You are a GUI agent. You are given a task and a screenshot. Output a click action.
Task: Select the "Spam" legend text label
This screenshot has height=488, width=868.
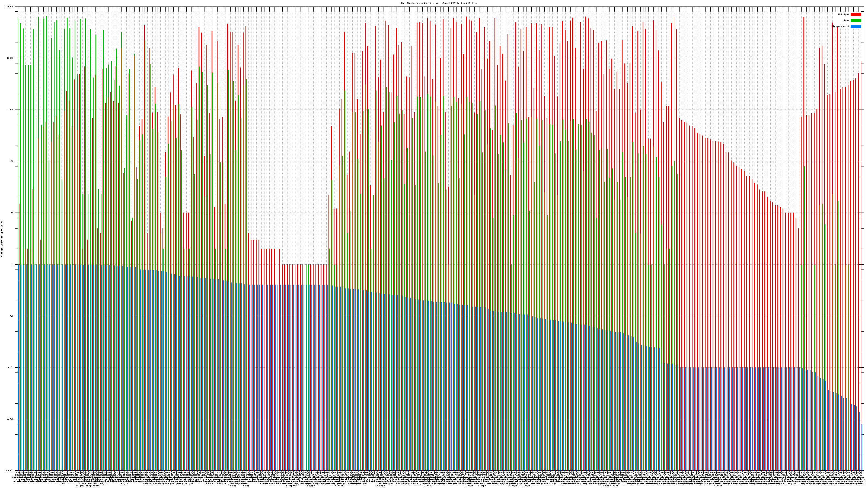846,21
